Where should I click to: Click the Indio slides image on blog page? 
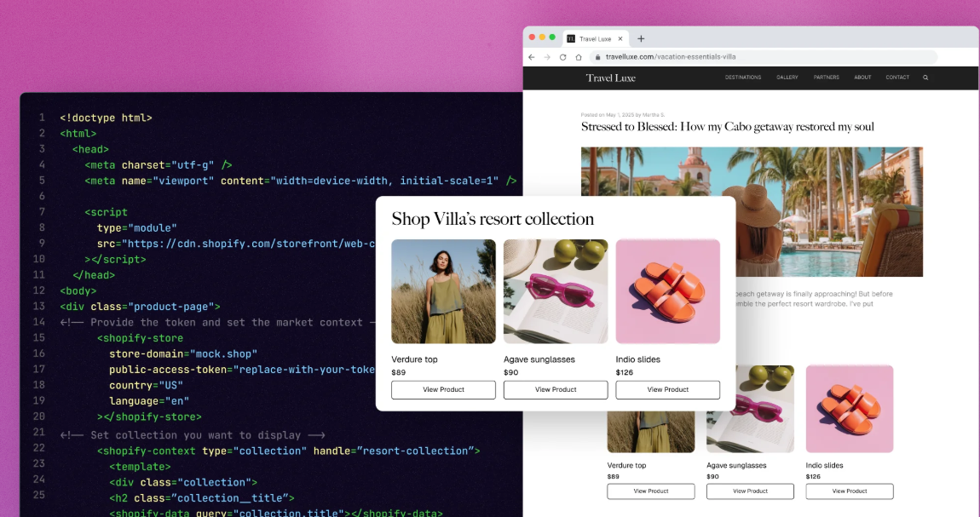click(850, 409)
